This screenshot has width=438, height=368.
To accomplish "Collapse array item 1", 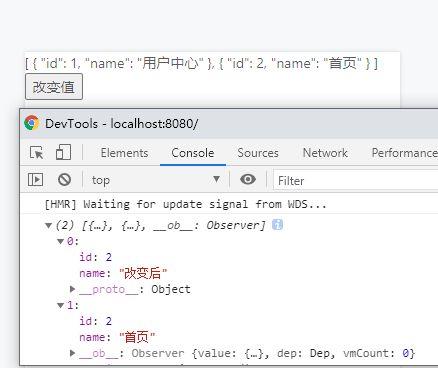I will tap(61, 305).
